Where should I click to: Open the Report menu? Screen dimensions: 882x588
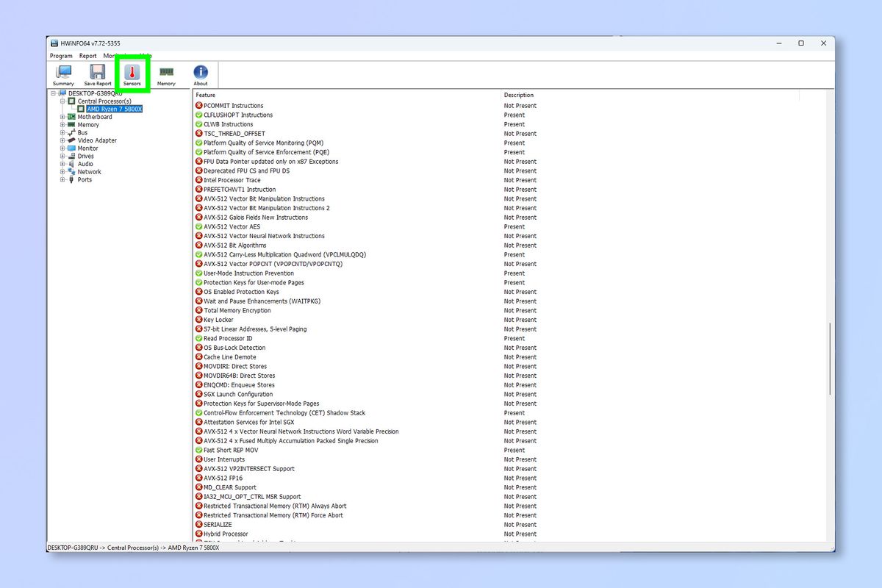point(87,55)
